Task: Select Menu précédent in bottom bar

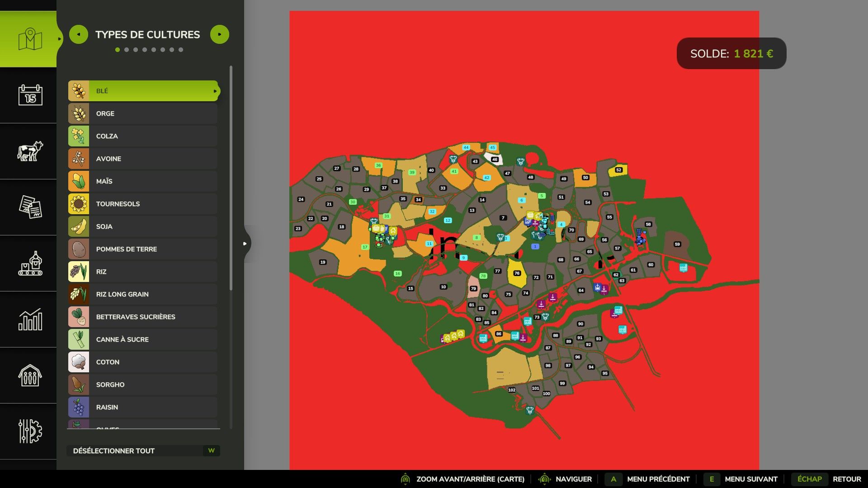Action: [658, 479]
